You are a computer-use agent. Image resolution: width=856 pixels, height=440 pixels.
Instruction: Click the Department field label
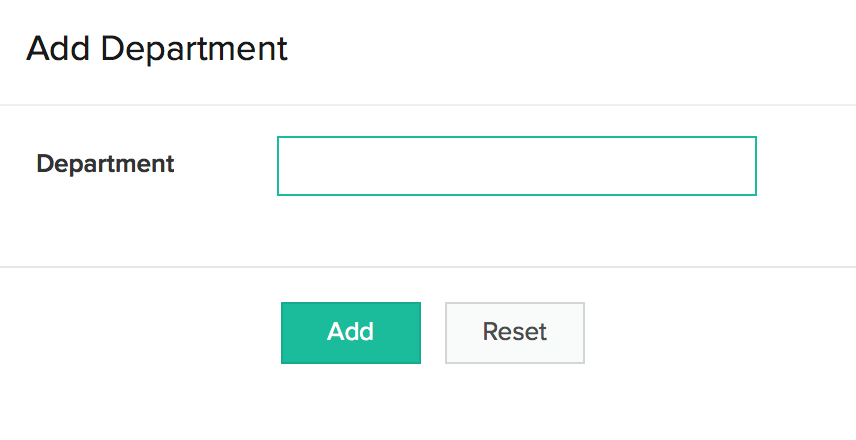(105, 164)
